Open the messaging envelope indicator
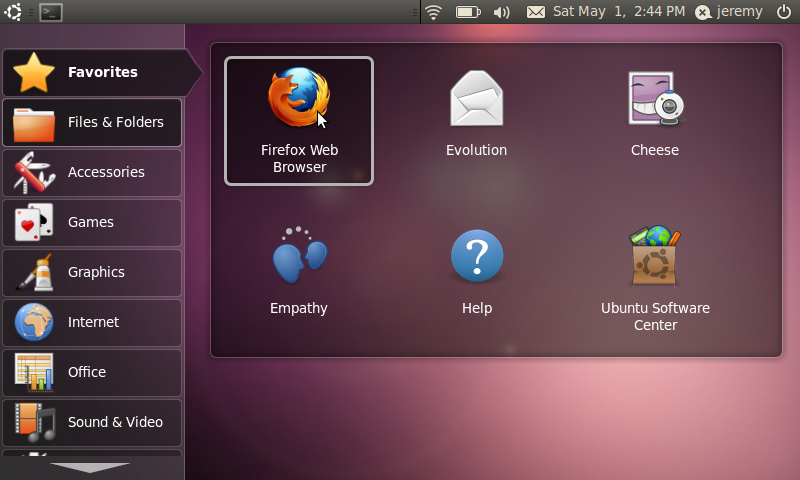Image resolution: width=800 pixels, height=480 pixels. point(536,12)
